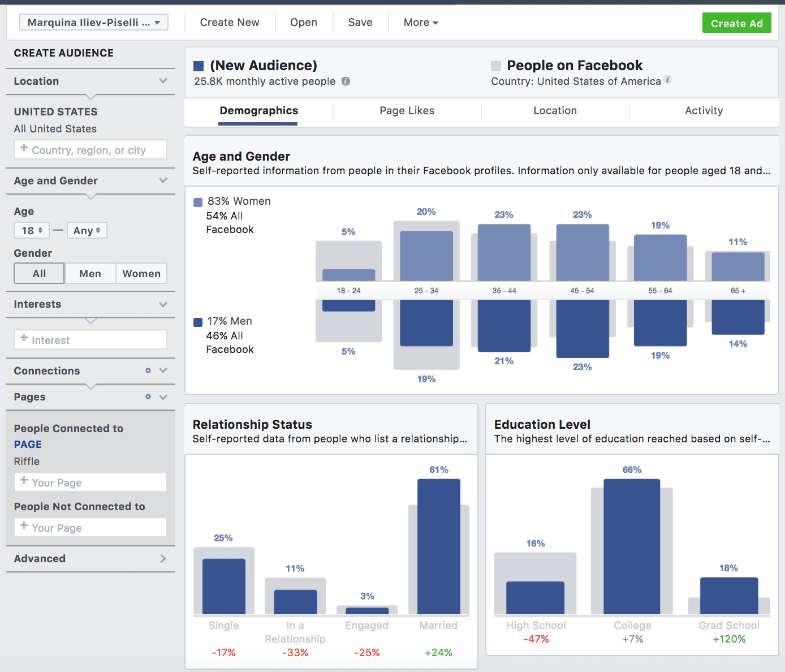Click the Women 25 - 34 bar

(426, 256)
